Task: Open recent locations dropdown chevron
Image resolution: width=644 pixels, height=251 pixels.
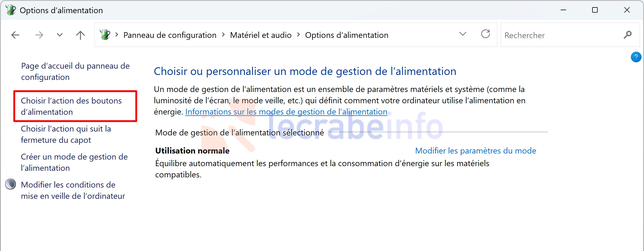Action: click(x=59, y=35)
